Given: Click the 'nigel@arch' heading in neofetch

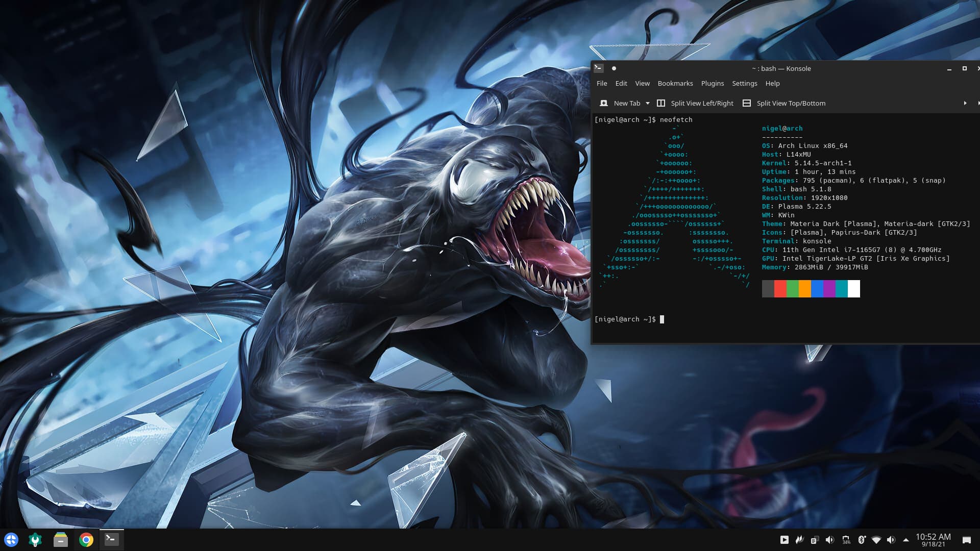Looking at the screenshot, I should 782,129.
